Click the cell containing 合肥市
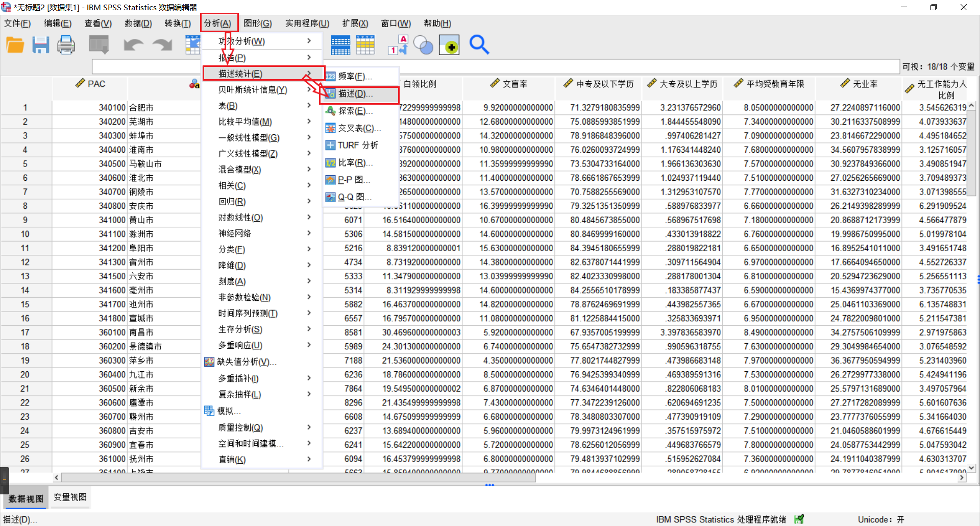Screen dimensions: 980x526 (x=163, y=108)
